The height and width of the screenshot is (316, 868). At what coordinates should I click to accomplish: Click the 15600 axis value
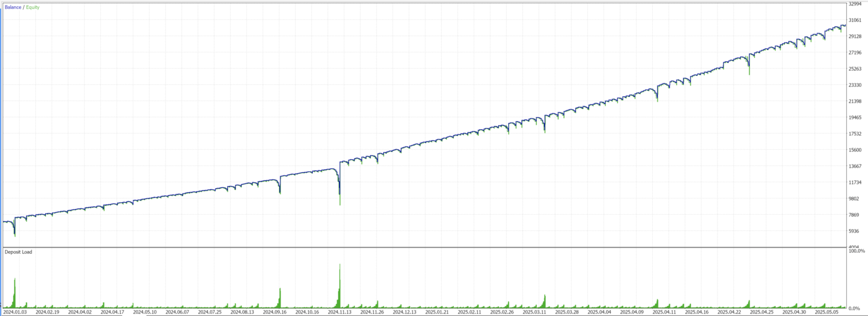[x=855, y=150]
